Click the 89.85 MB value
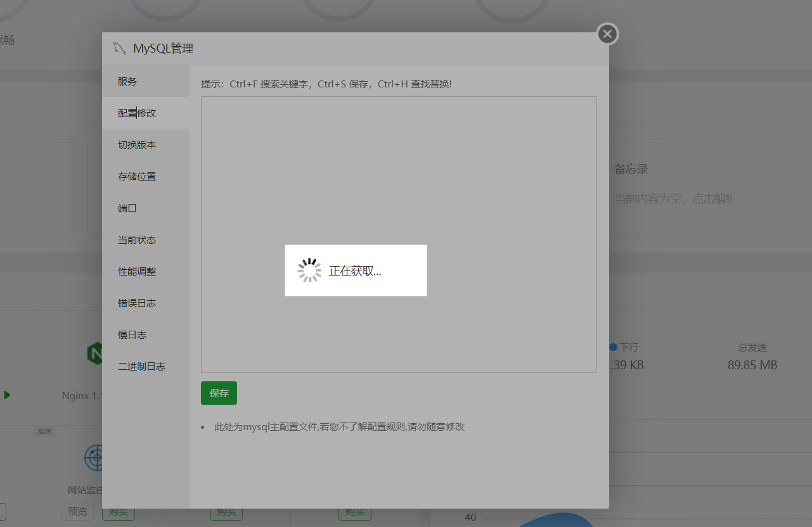The height and width of the screenshot is (527, 812). click(752, 365)
